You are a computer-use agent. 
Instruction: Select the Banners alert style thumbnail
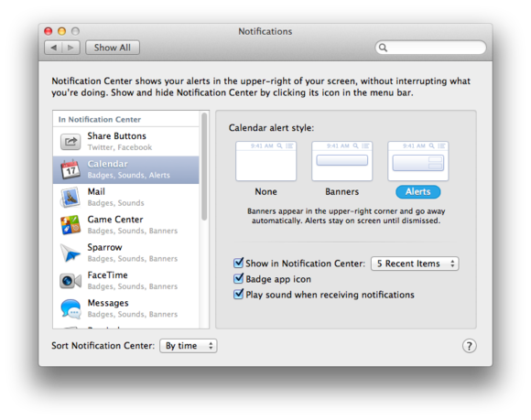[x=342, y=161]
